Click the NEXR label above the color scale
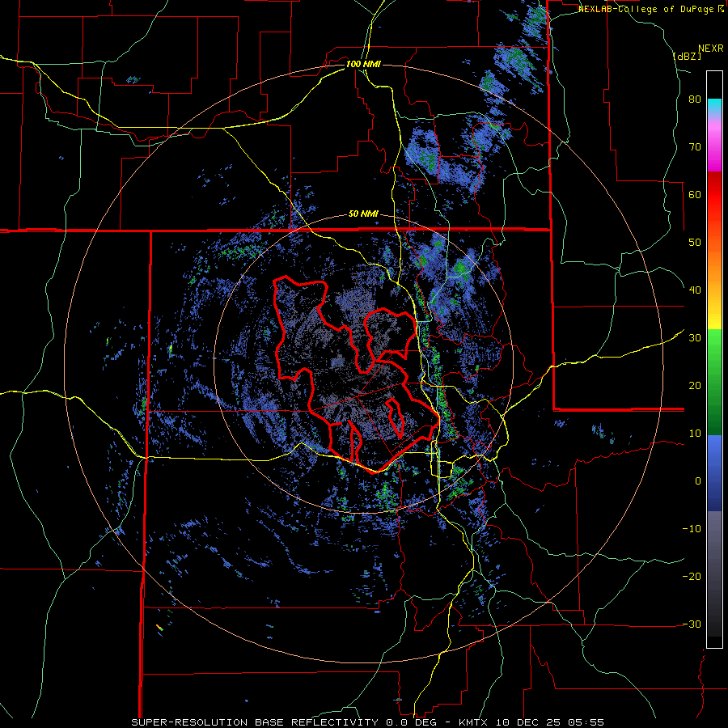This screenshot has height=728, width=728. [711, 49]
